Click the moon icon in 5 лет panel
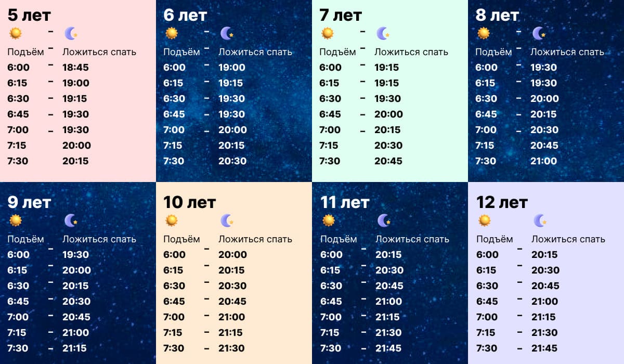624x364 pixels. (x=71, y=33)
